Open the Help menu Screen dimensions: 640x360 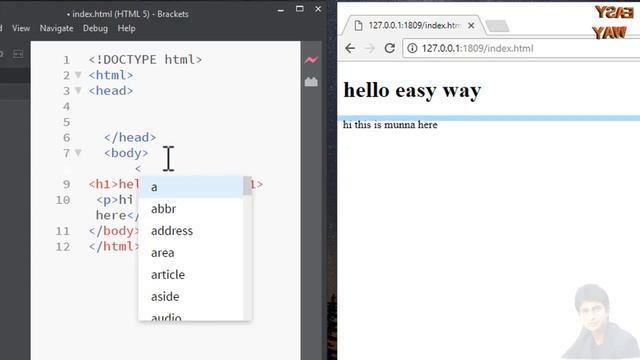[x=126, y=28]
